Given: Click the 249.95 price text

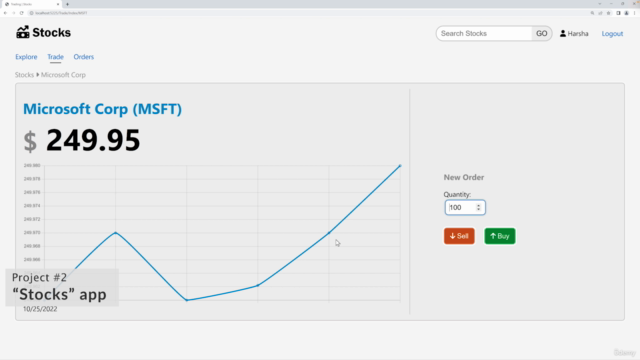Looking at the screenshot, I should pyautogui.click(x=93, y=140).
